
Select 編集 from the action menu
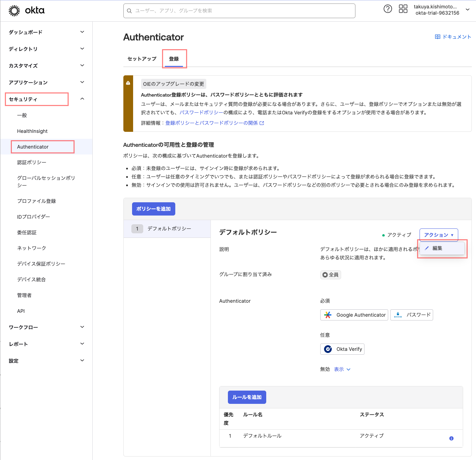[x=437, y=248]
